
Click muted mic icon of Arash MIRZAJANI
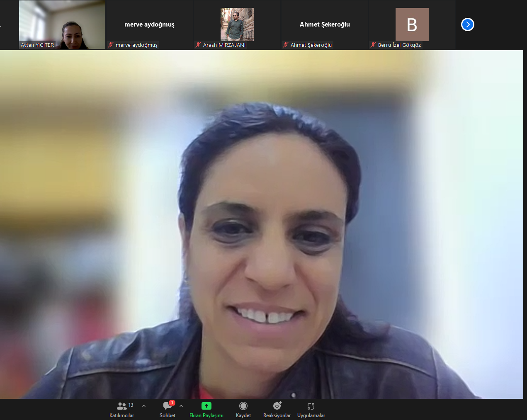198,45
